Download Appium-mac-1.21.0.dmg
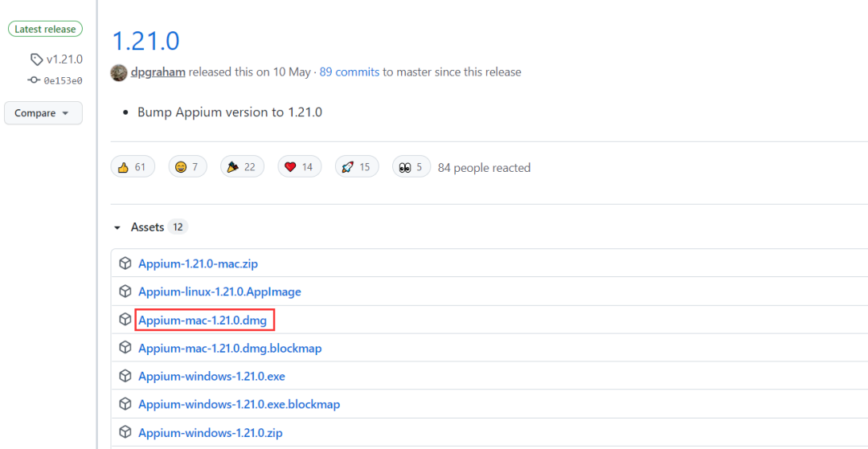The width and height of the screenshot is (868, 449). (203, 320)
